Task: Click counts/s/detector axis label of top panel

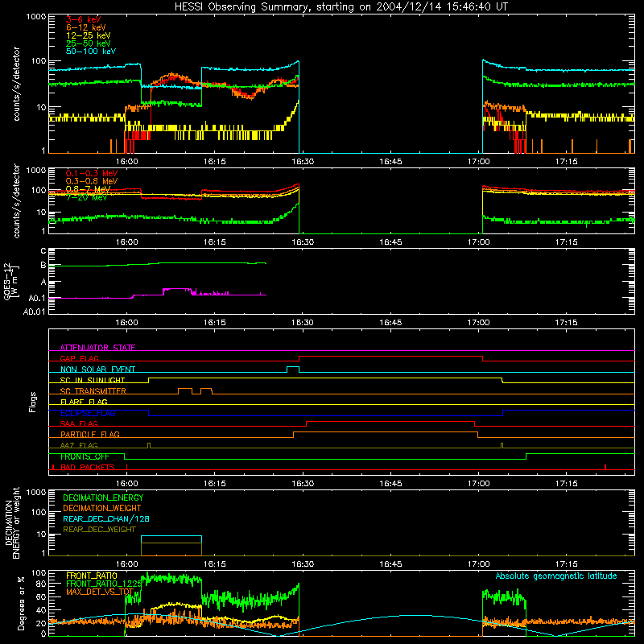Action: (16, 84)
